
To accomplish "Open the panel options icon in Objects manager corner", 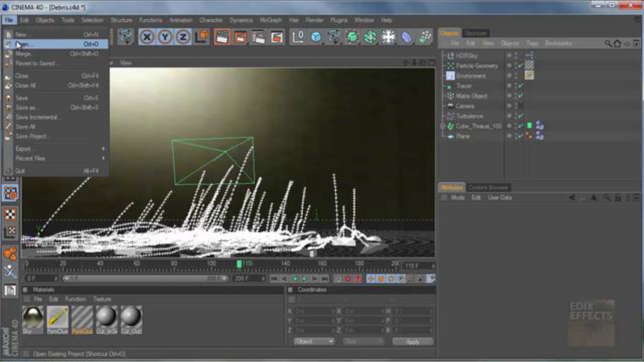I will point(636,44).
